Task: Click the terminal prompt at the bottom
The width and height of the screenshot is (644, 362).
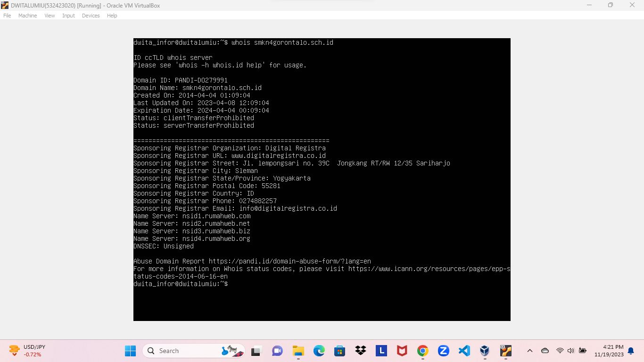Action: tap(181, 284)
